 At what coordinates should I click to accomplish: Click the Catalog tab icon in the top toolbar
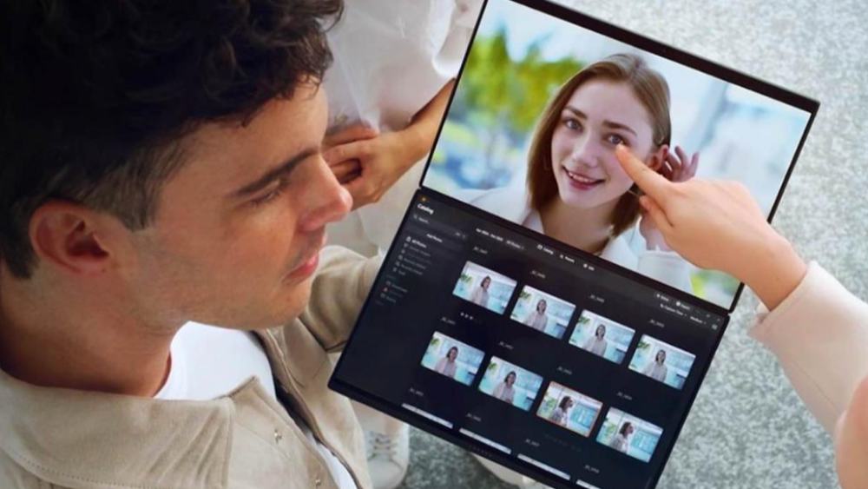click(539, 248)
